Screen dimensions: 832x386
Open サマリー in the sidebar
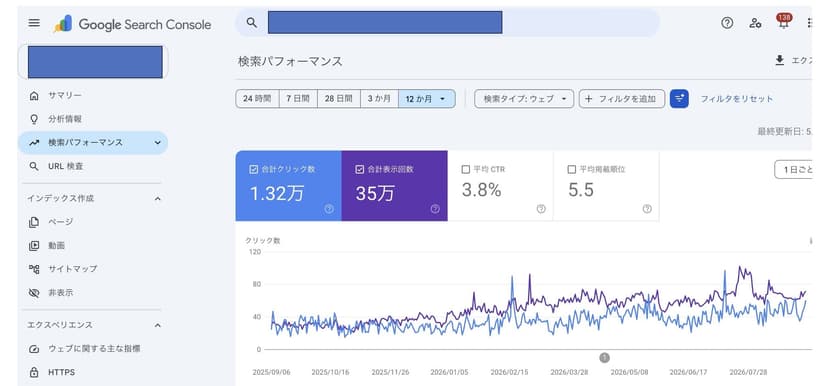click(x=93, y=96)
